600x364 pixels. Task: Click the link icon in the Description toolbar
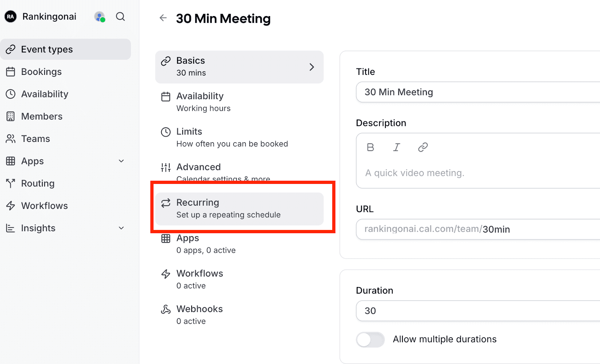point(423,147)
